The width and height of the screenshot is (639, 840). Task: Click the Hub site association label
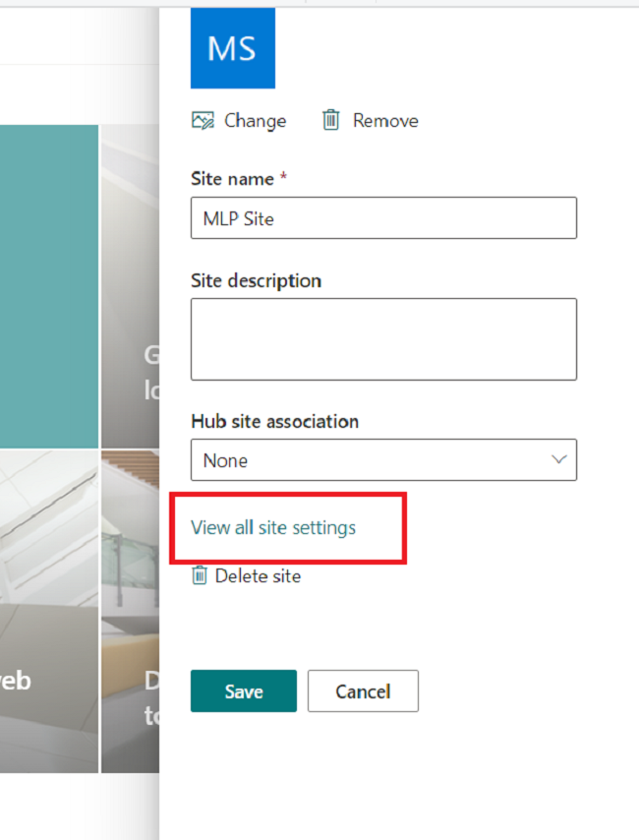point(274,421)
